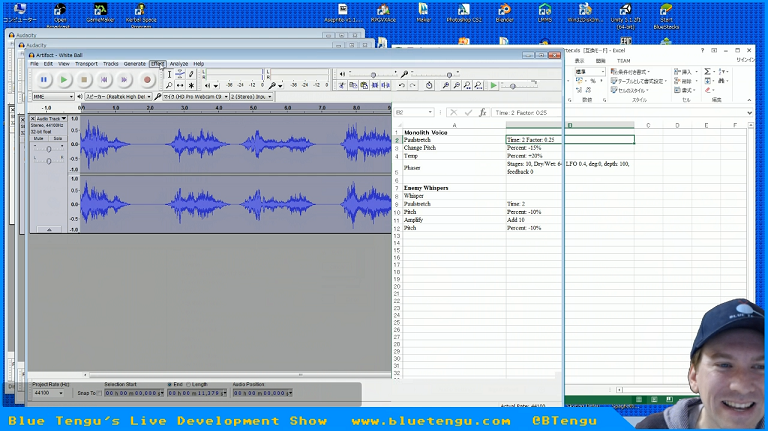Open the Edit menu in Audacity

pyautogui.click(x=48, y=64)
